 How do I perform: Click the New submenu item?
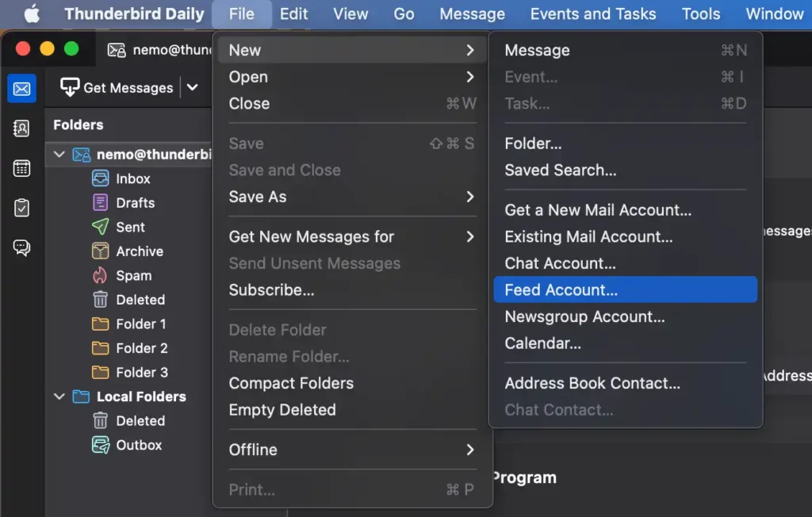(x=352, y=50)
